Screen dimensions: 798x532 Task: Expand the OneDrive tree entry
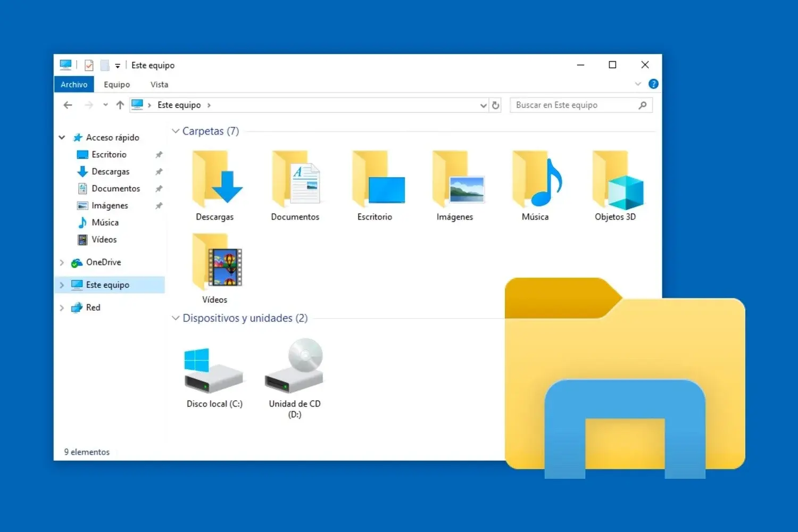pyautogui.click(x=62, y=262)
